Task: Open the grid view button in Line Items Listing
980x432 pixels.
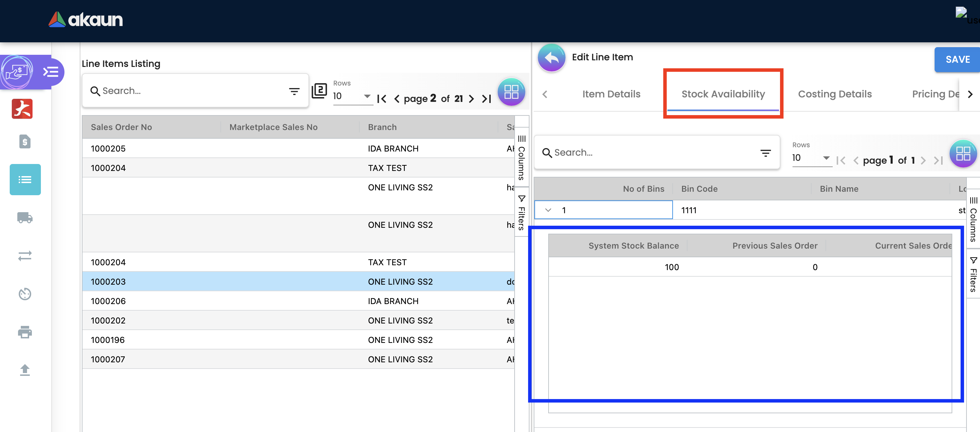Action: coord(511,92)
